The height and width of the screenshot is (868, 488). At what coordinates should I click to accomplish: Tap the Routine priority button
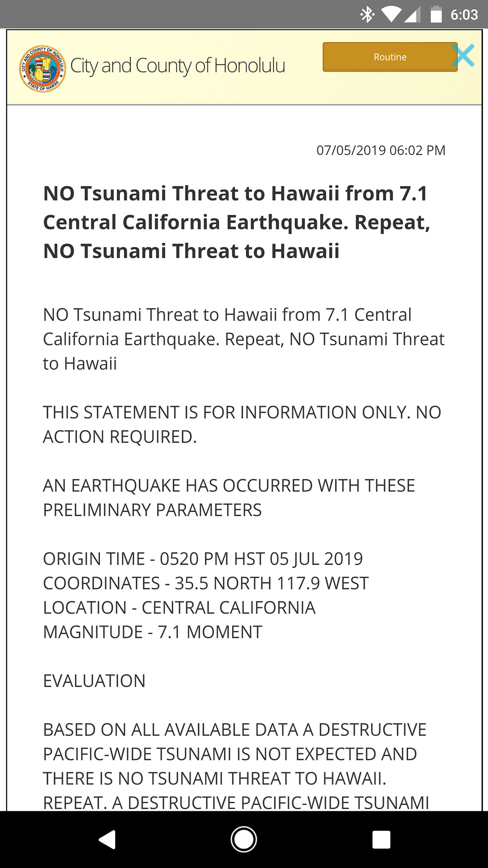[390, 57]
